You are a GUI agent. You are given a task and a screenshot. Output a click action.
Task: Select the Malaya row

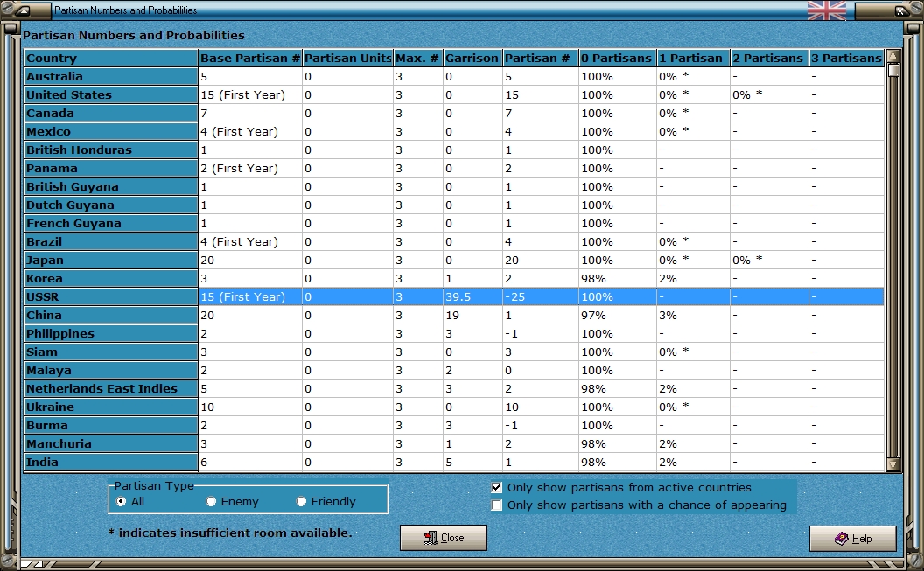pos(454,370)
